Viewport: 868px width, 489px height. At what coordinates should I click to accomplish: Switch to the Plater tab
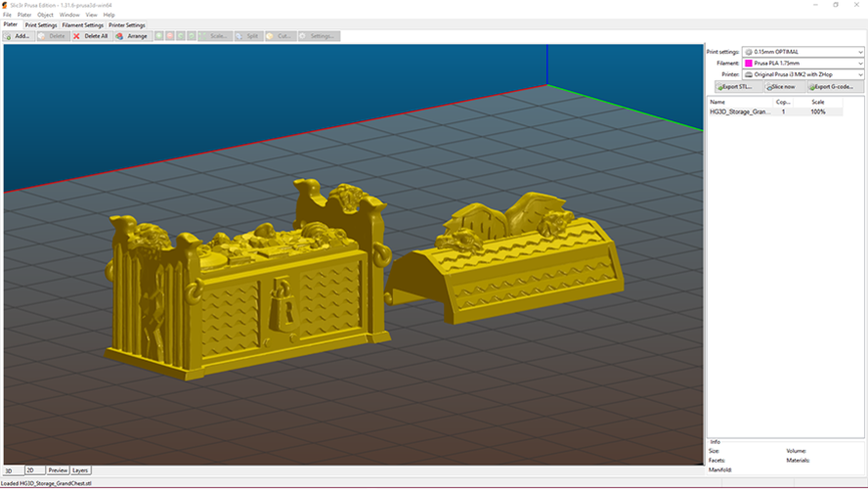pos(11,24)
